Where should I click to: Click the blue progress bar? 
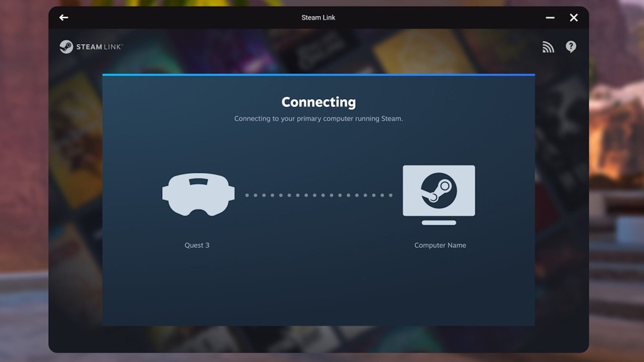pyautogui.click(x=319, y=75)
